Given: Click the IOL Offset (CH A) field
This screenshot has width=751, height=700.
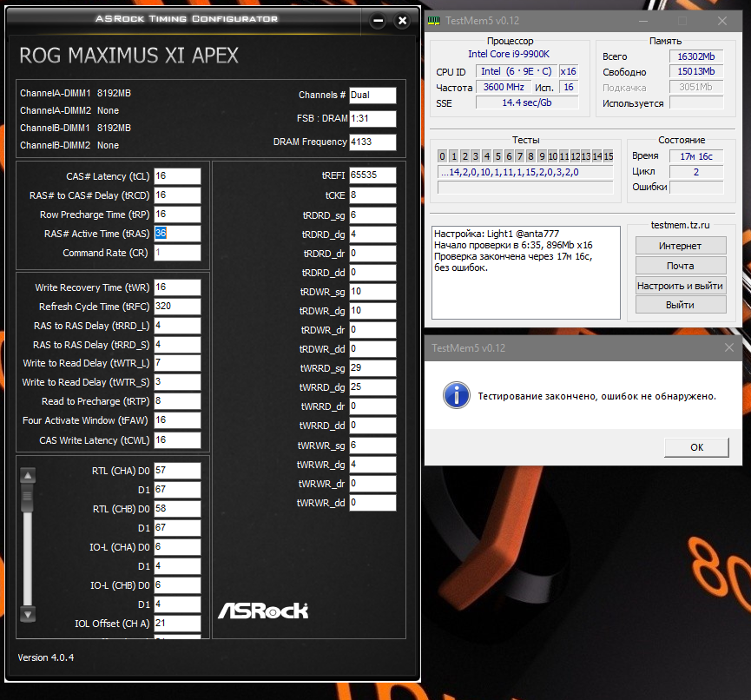Looking at the screenshot, I should tap(177, 624).
